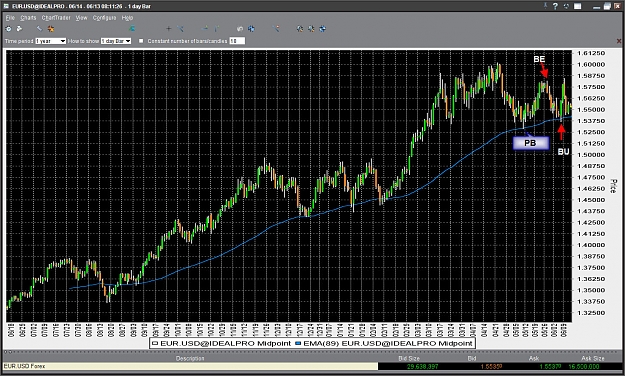Image resolution: width=625 pixels, height=376 pixels.
Task: Open the Time period dropdown
Action: coord(51,41)
